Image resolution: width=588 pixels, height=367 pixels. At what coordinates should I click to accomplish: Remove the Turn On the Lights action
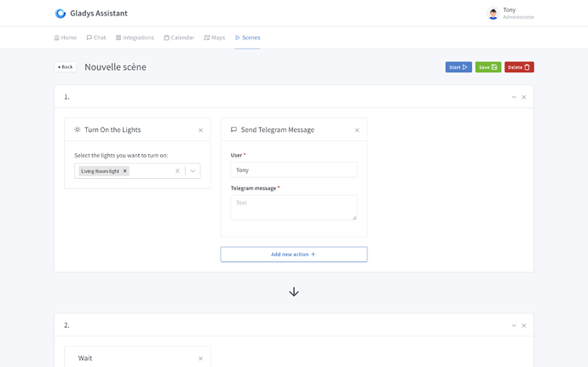[x=200, y=130]
